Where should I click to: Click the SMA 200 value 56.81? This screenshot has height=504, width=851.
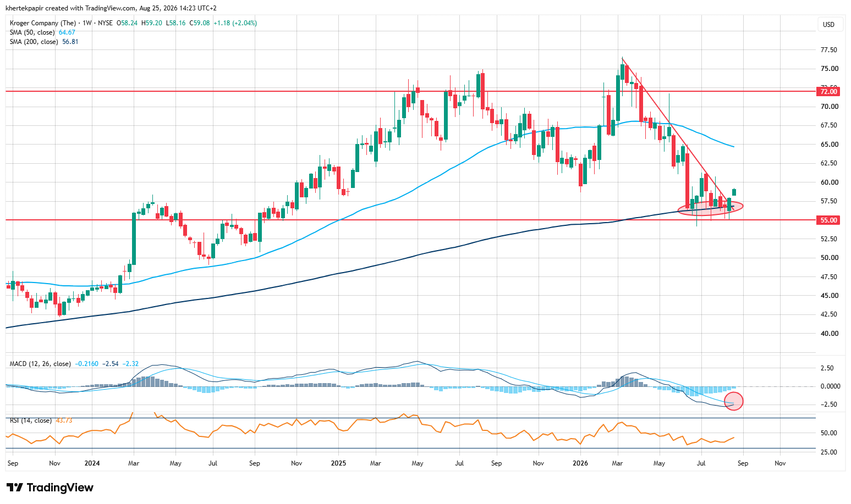click(70, 42)
